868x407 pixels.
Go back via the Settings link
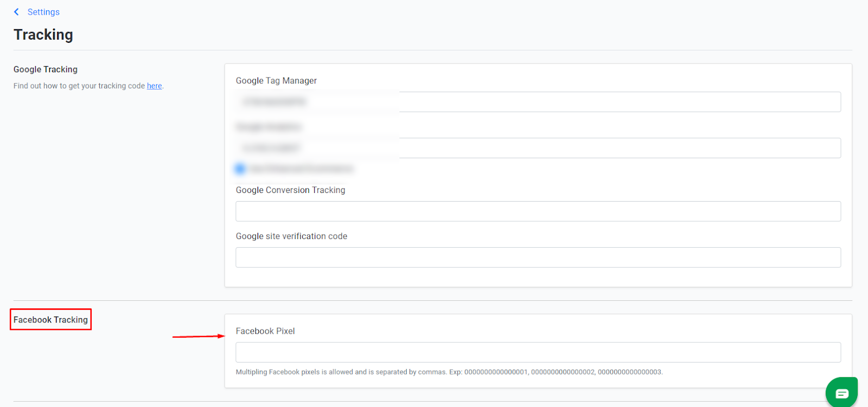point(43,12)
